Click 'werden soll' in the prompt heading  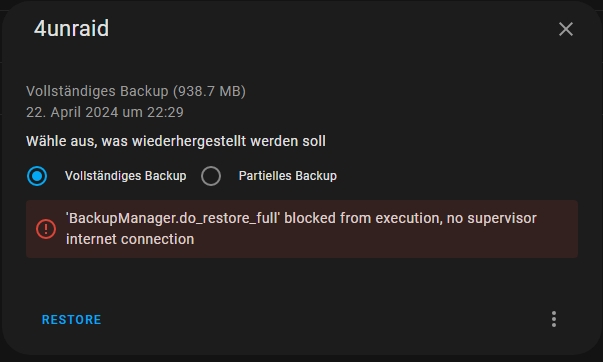(x=288, y=141)
